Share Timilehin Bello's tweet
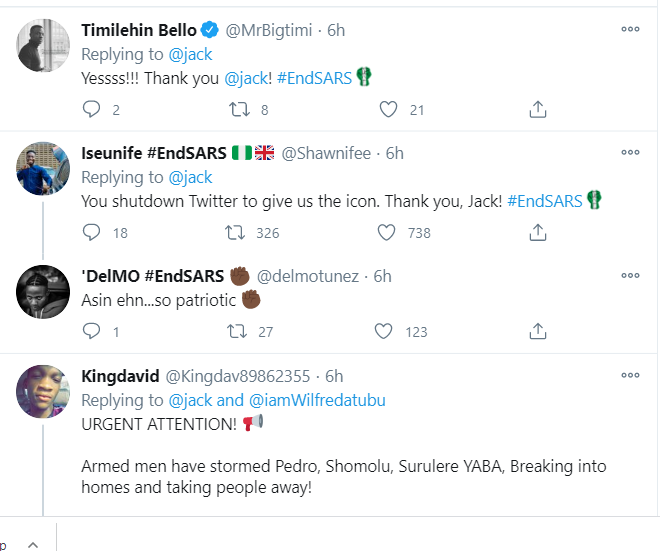660x551 pixels. tap(536, 109)
